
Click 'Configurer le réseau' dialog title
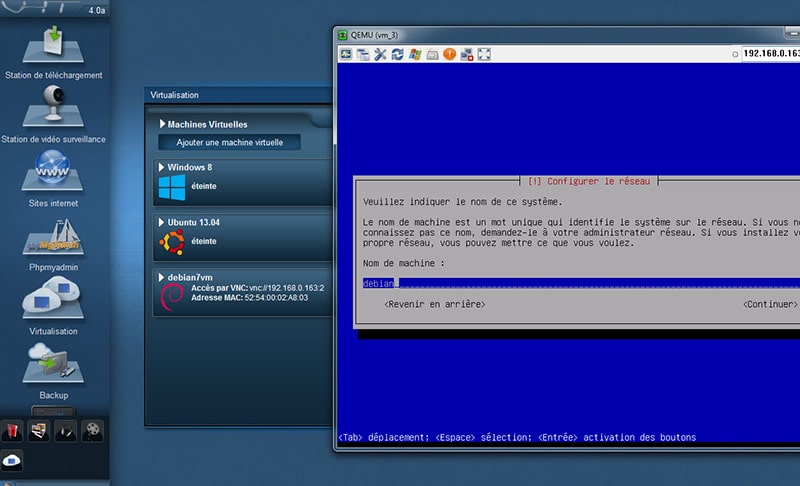pyautogui.click(x=589, y=181)
